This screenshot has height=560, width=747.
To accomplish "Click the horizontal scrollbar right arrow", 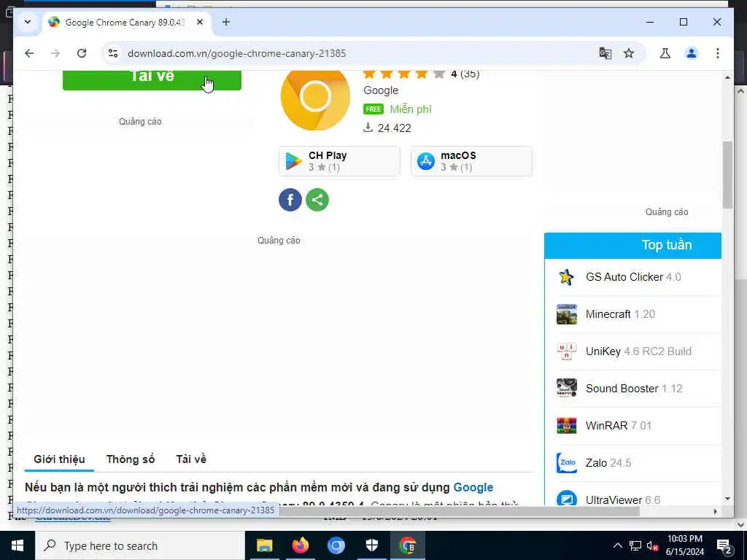I will [x=715, y=511].
